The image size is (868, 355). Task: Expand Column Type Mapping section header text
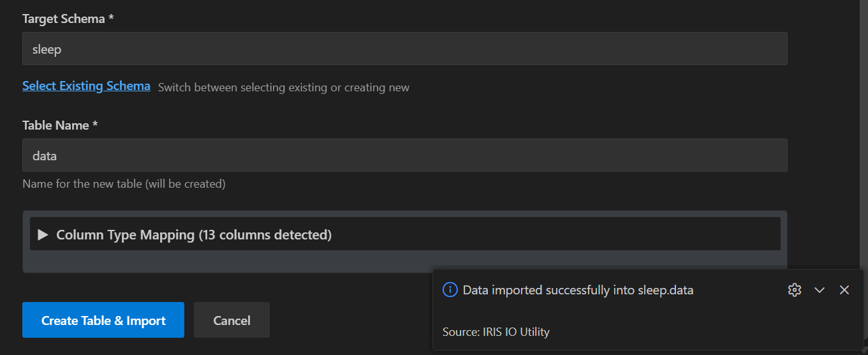(126, 235)
